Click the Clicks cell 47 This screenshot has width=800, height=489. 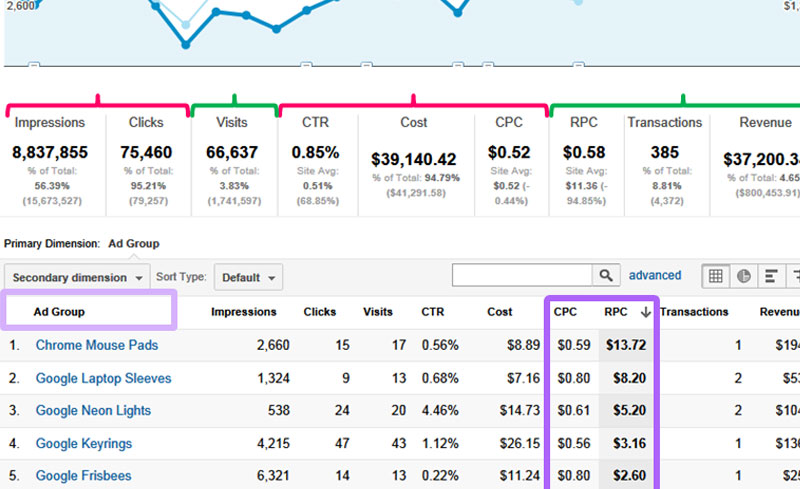pyautogui.click(x=342, y=444)
